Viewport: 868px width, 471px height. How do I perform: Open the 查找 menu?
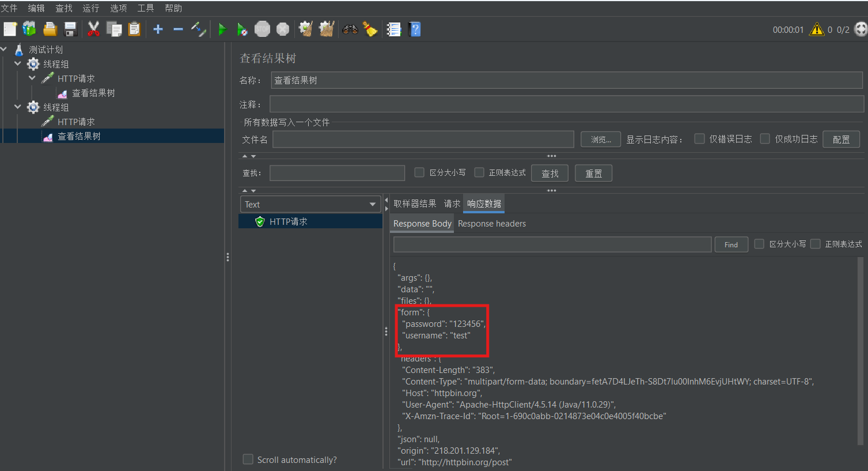[x=64, y=8]
